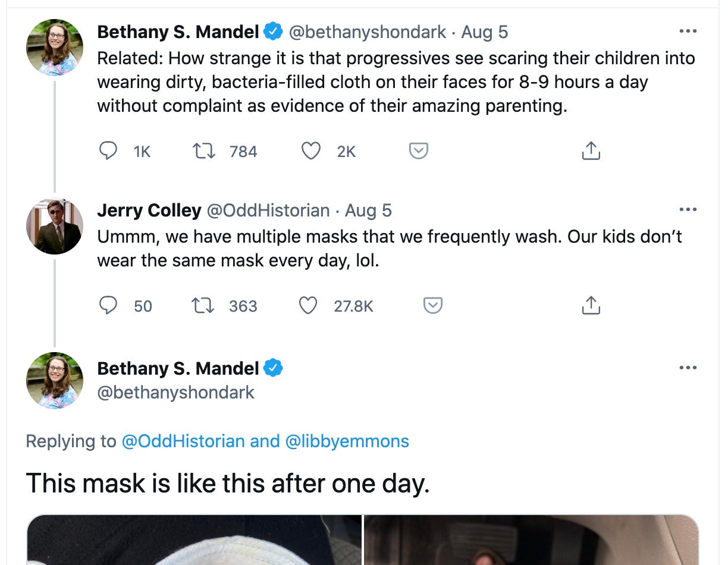Open Jerry Colley's profile name
Screen dimensions: 728x565
coord(149,210)
